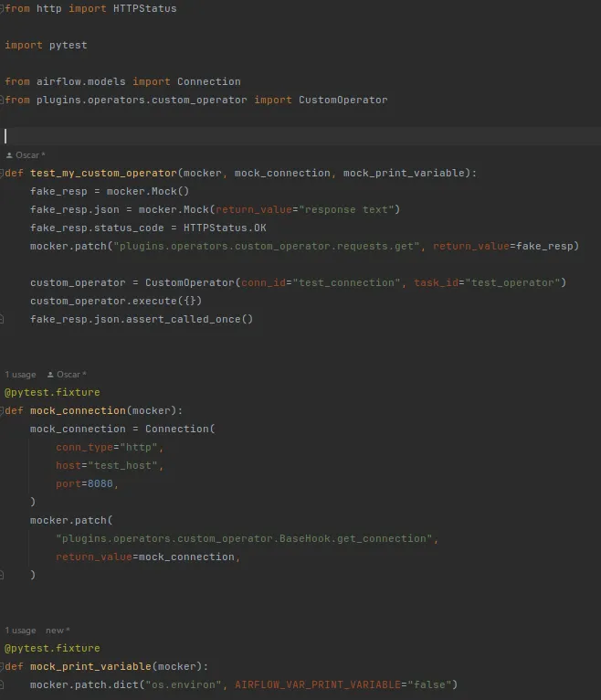Click mock_connection parameter in the test definition

282,174
